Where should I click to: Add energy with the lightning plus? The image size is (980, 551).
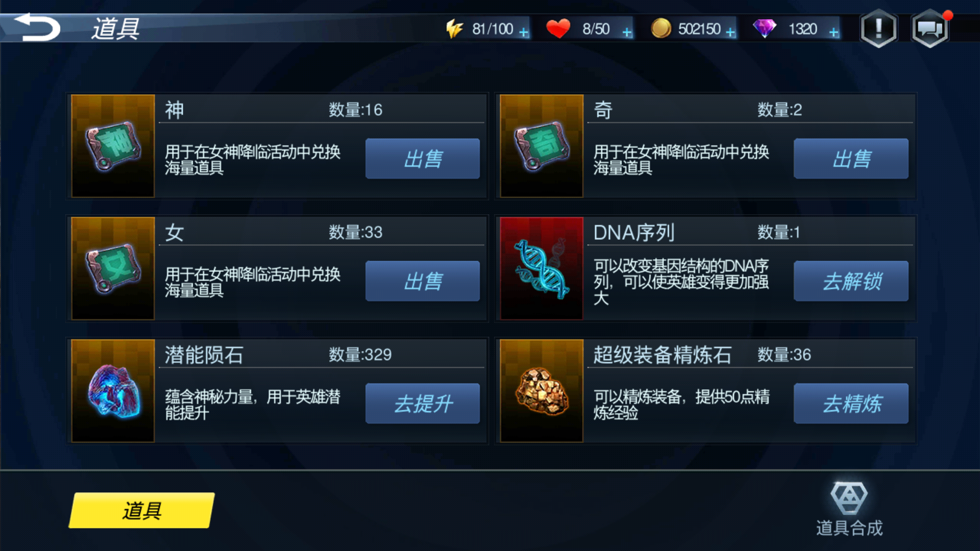coord(524,32)
